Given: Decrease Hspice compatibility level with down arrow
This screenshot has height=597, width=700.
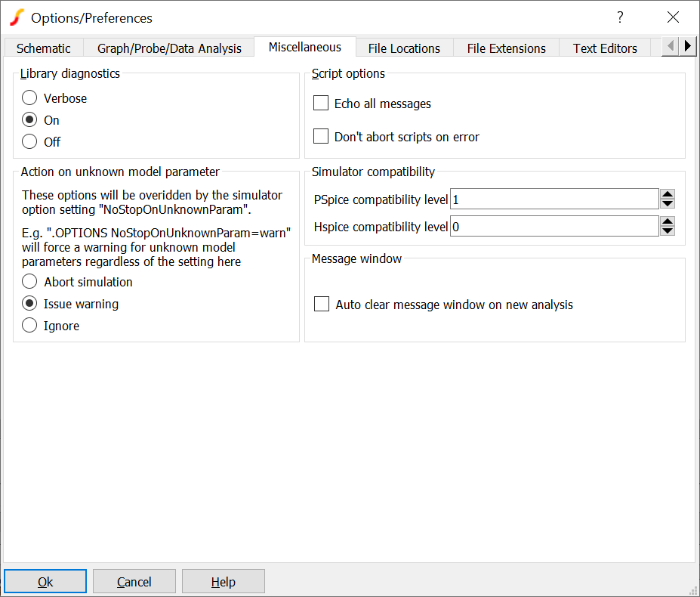Looking at the screenshot, I should point(668,230).
